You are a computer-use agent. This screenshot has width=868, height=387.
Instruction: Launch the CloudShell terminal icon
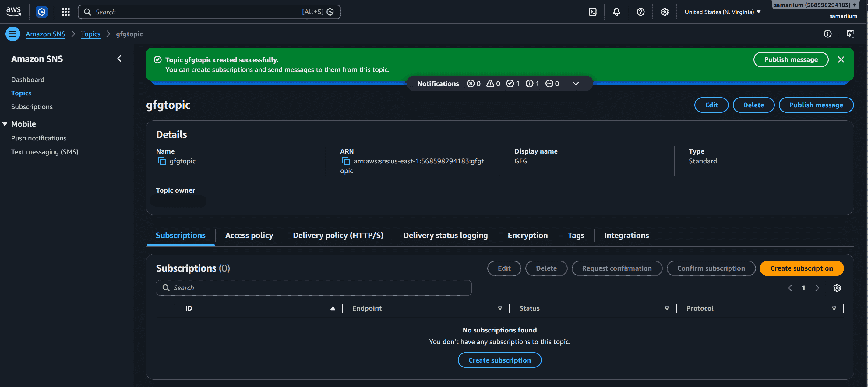(592, 12)
